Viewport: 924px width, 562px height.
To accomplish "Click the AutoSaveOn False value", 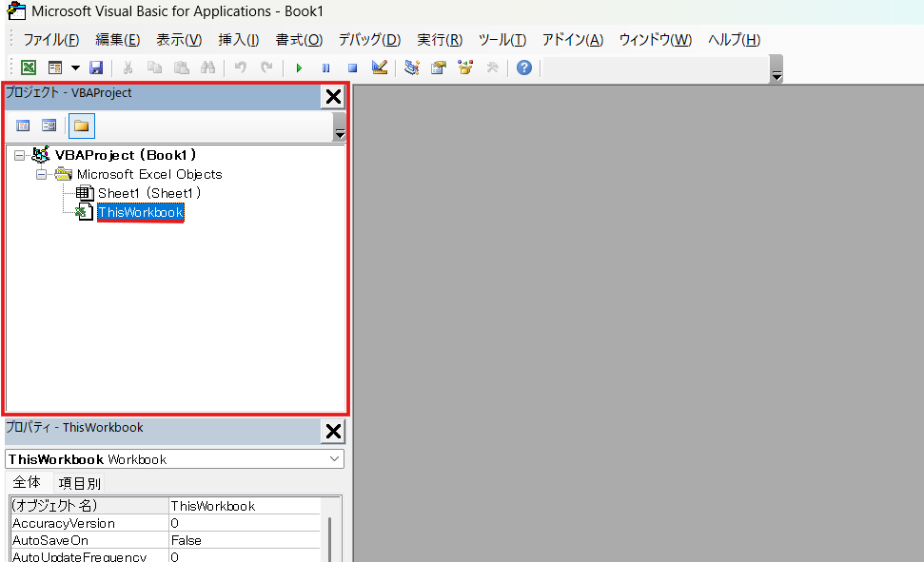I will click(245, 540).
